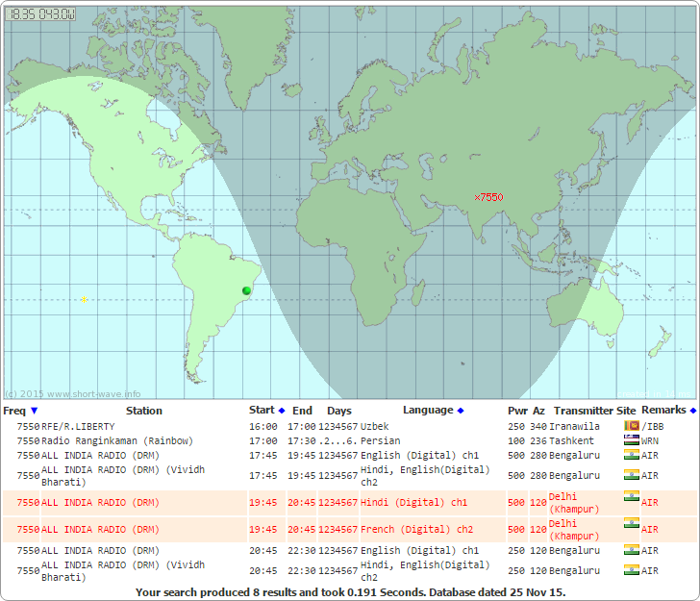Click the Start column header
The height and width of the screenshot is (601, 700).
click(262, 410)
